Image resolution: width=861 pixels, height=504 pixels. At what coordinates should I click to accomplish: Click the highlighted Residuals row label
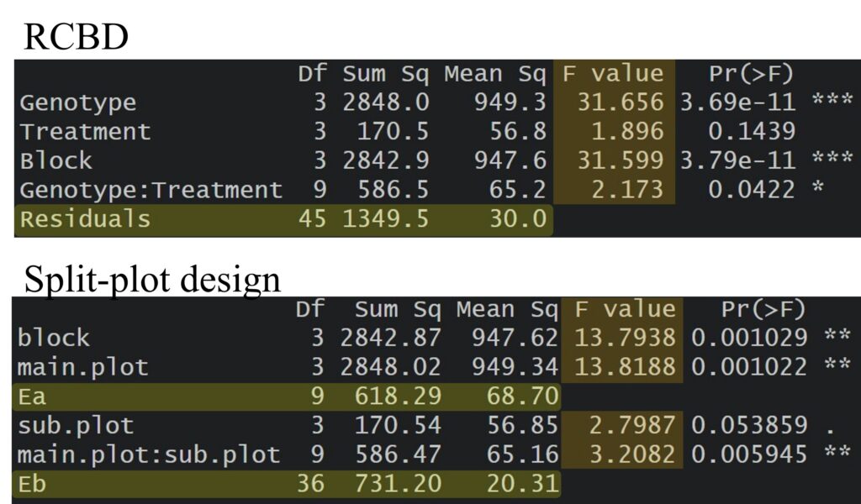point(85,219)
